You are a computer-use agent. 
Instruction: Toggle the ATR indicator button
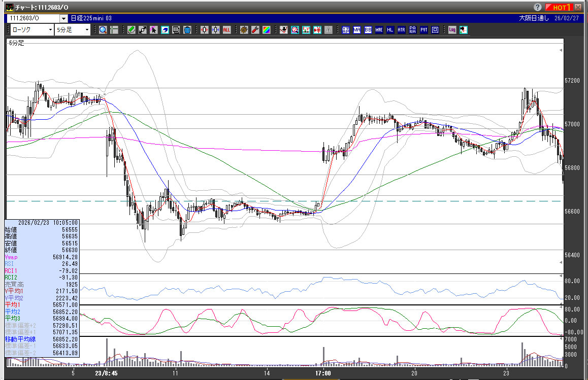click(x=401, y=30)
